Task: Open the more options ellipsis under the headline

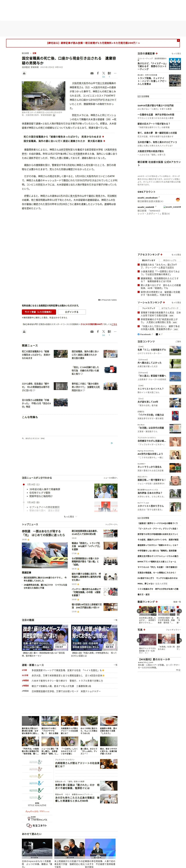Action: pyautogui.click(x=115, y=73)
